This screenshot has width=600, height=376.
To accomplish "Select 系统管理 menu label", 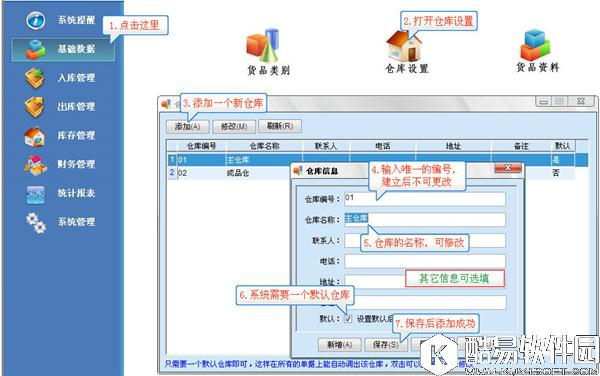I will click(x=76, y=222).
